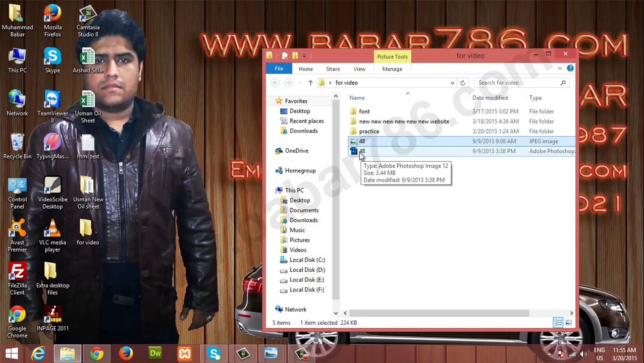644x363 pixels.
Task: Sort files by the Type column header
Action: click(x=535, y=98)
